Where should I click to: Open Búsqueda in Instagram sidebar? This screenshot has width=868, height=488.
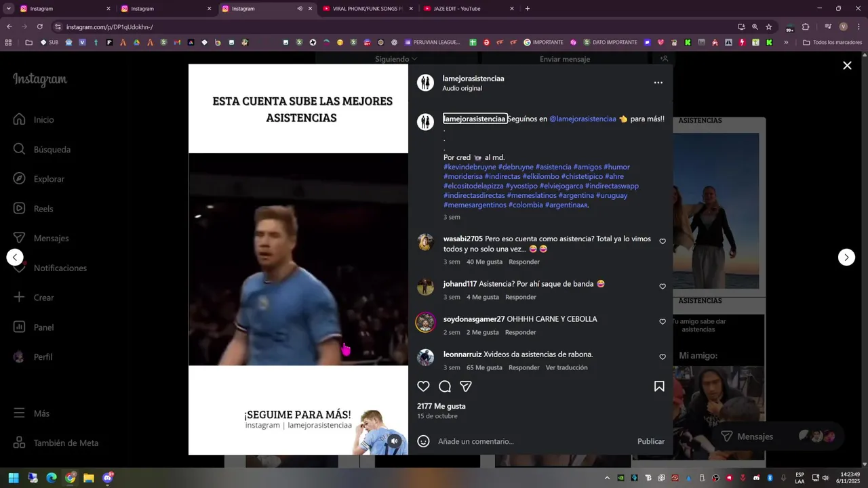pos(42,149)
